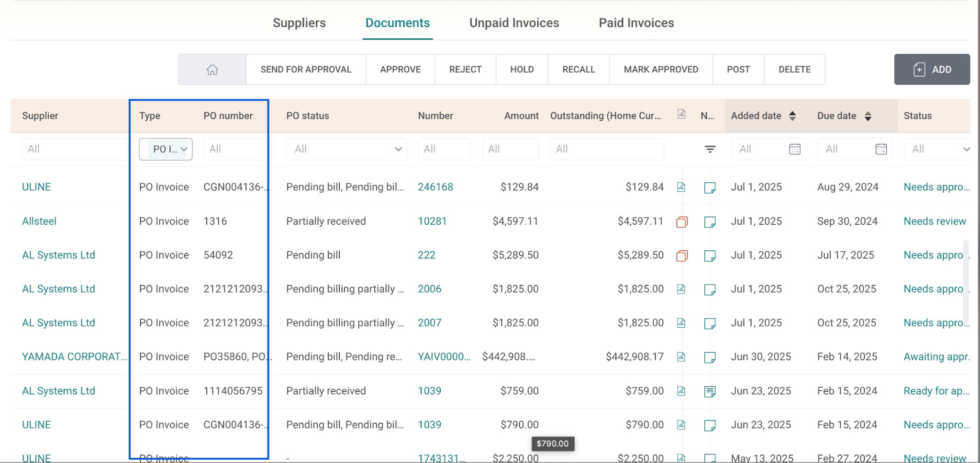Click the APPROVE button
The height and width of the screenshot is (463, 980).
401,69
